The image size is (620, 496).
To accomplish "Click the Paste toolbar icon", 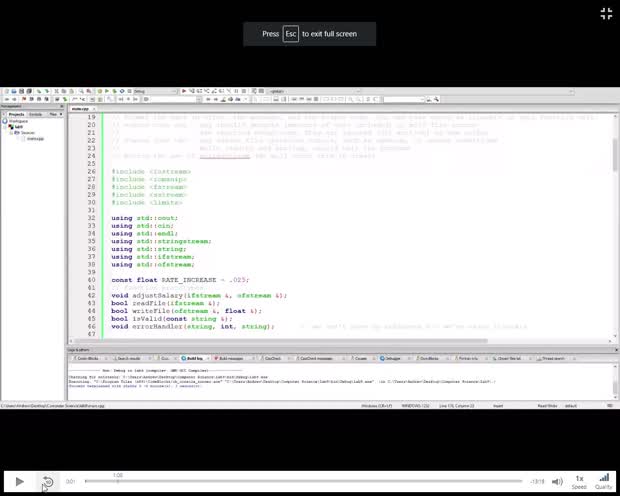I will (x=71, y=91).
